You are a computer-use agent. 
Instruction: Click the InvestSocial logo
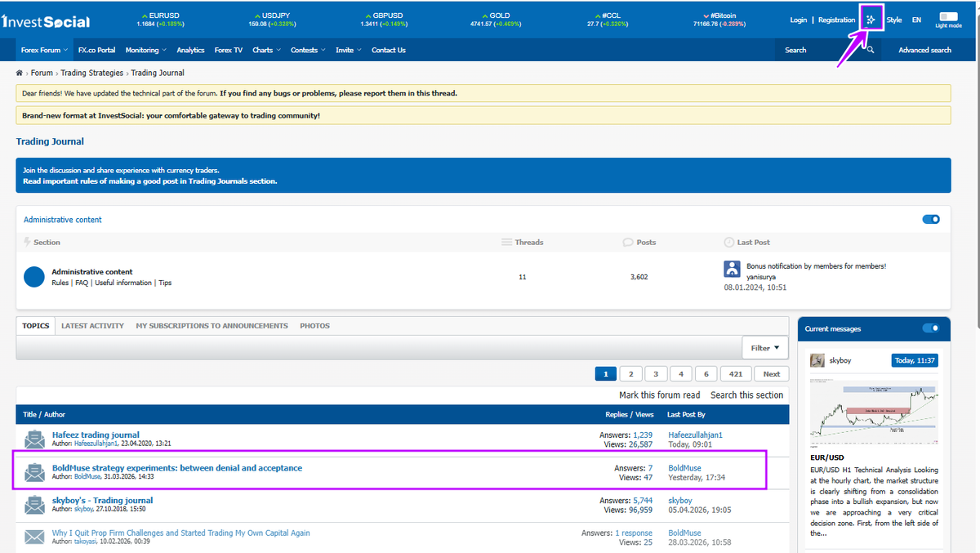pos(46,21)
